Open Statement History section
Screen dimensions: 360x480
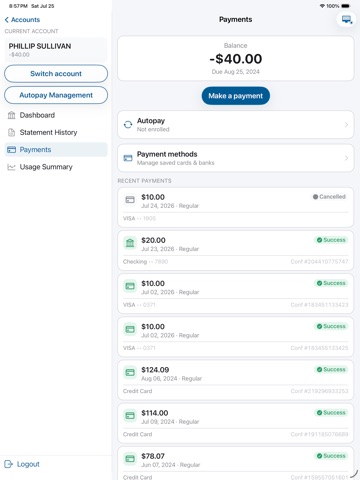(x=56, y=133)
